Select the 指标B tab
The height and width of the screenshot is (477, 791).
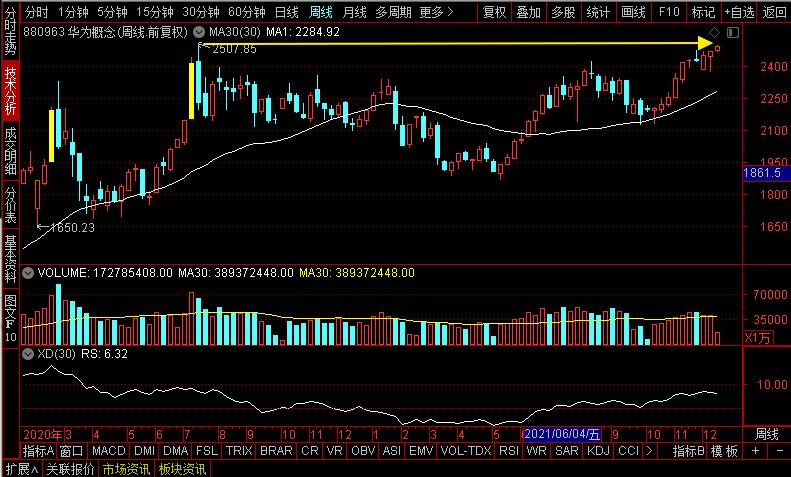click(x=688, y=451)
